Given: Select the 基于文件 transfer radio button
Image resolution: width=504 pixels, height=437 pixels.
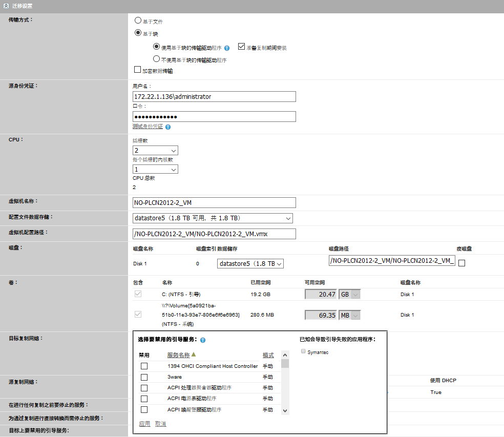Looking at the screenshot, I should point(137,21).
